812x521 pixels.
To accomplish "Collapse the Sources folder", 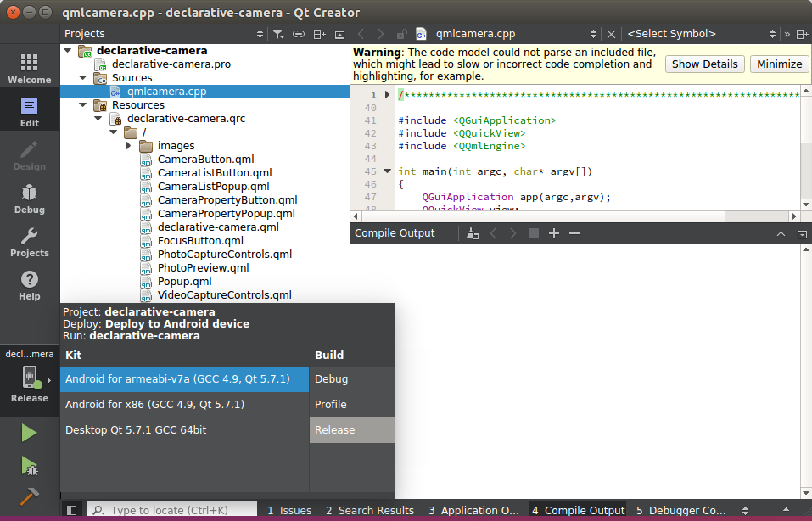I will pyautogui.click(x=83, y=77).
